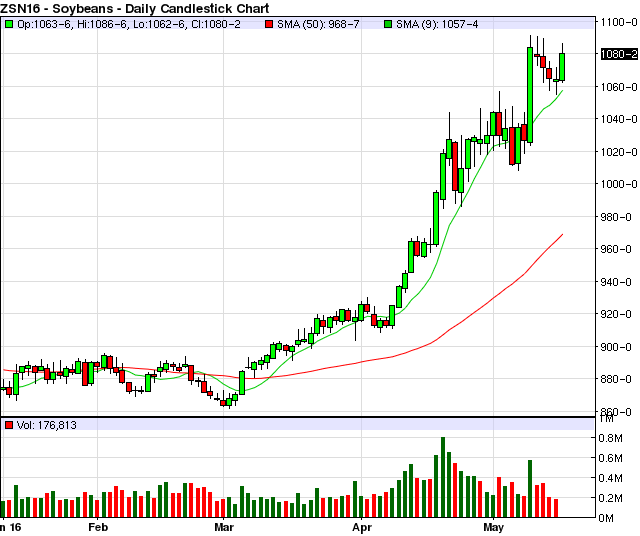The height and width of the screenshot is (536, 640).
Task: Click the 1040-0 price axis label
Action: (x=619, y=119)
